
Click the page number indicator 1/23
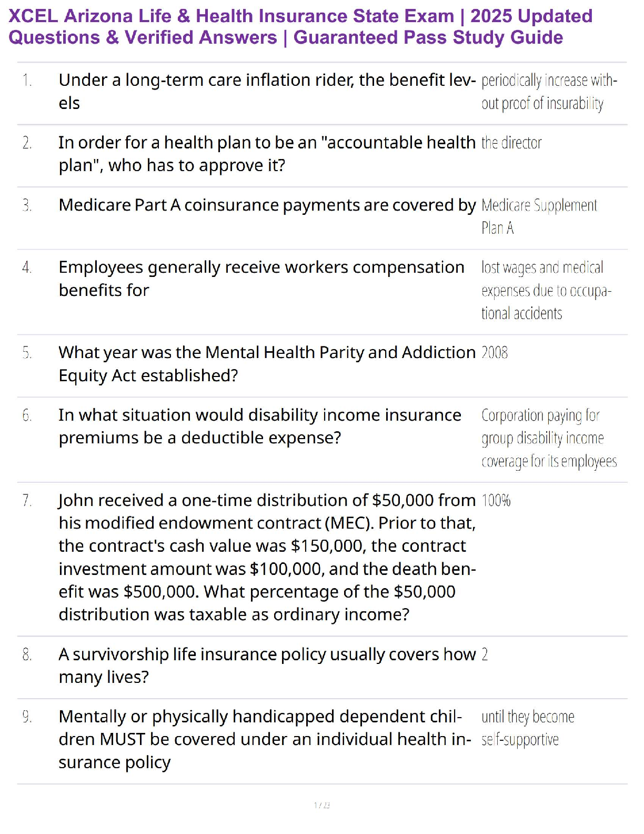(322, 805)
